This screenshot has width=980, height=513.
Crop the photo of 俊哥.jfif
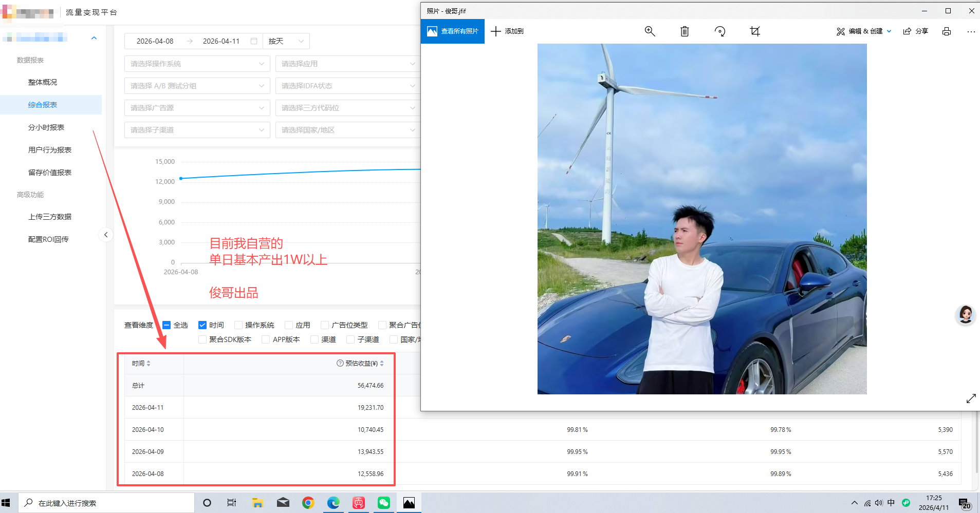(754, 31)
